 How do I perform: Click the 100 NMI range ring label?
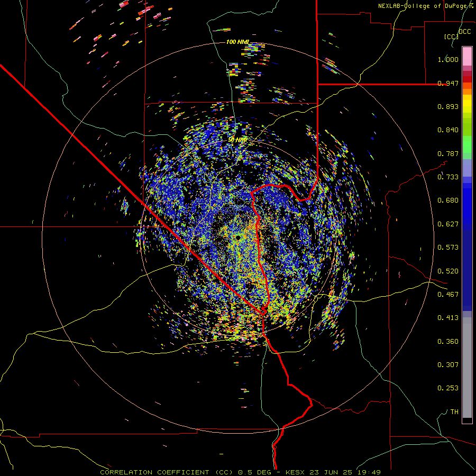pos(238,42)
